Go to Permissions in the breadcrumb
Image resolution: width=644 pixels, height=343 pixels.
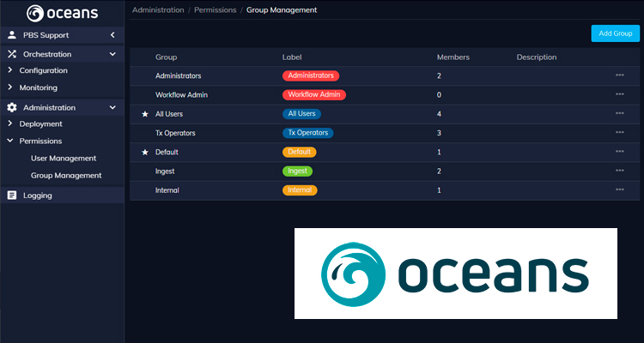click(216, 9)
